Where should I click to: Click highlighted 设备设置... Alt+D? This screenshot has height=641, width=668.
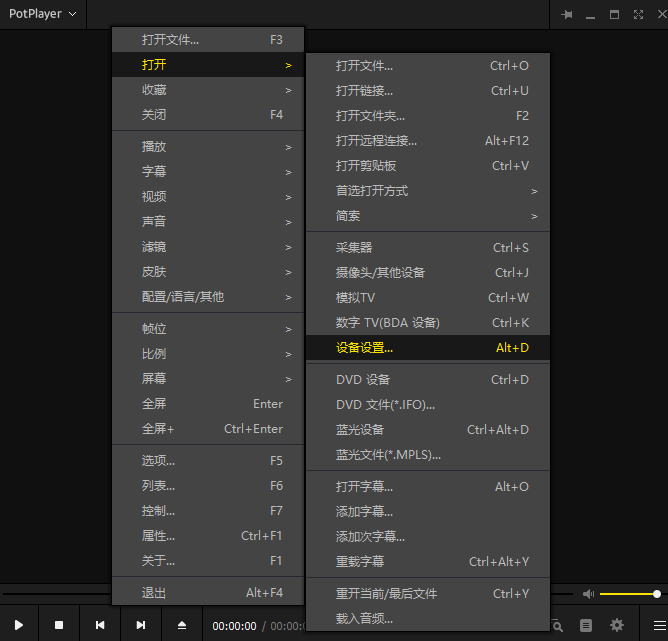428,348
